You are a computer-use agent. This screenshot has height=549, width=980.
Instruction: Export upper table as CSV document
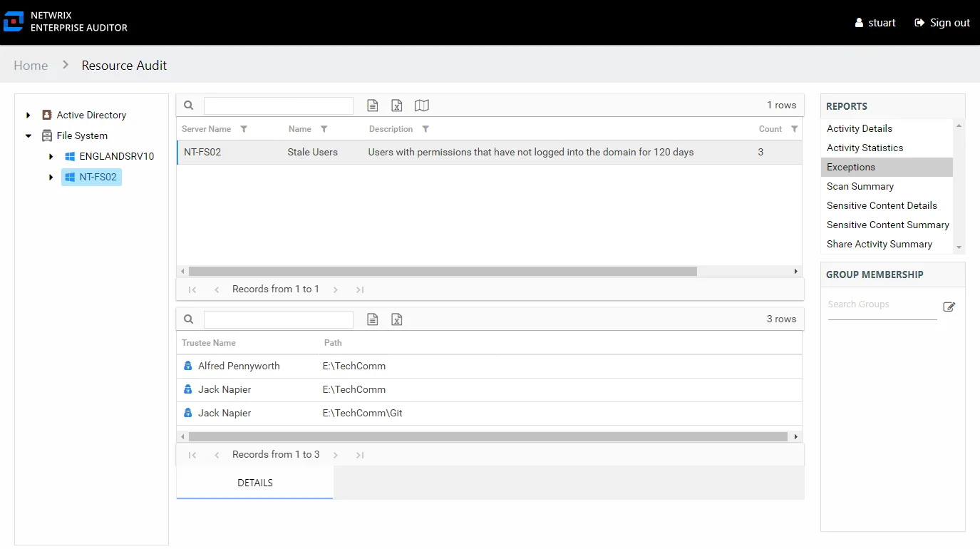[373, 106]
